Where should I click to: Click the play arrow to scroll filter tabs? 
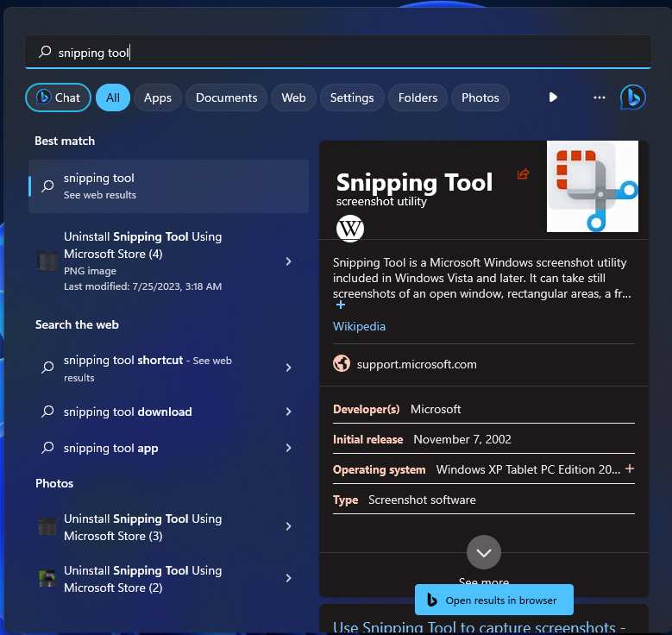tap(553, 97)
